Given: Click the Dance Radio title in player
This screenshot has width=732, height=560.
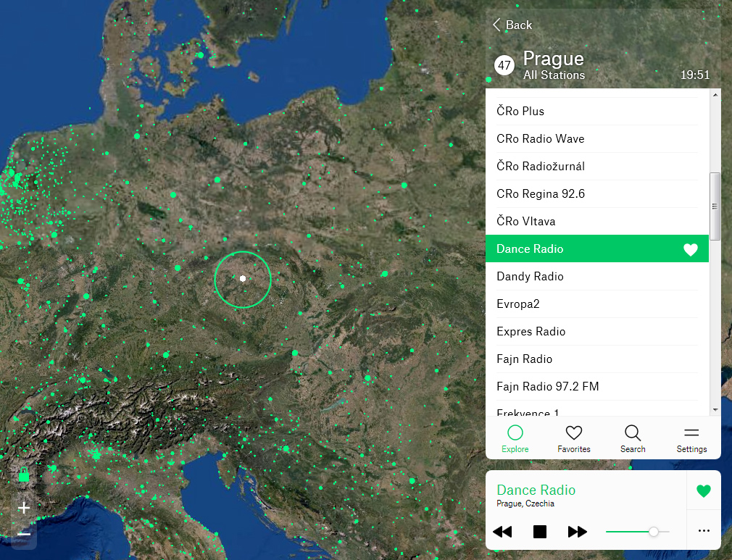Looking at the screenshot, I should pos(536,490).
